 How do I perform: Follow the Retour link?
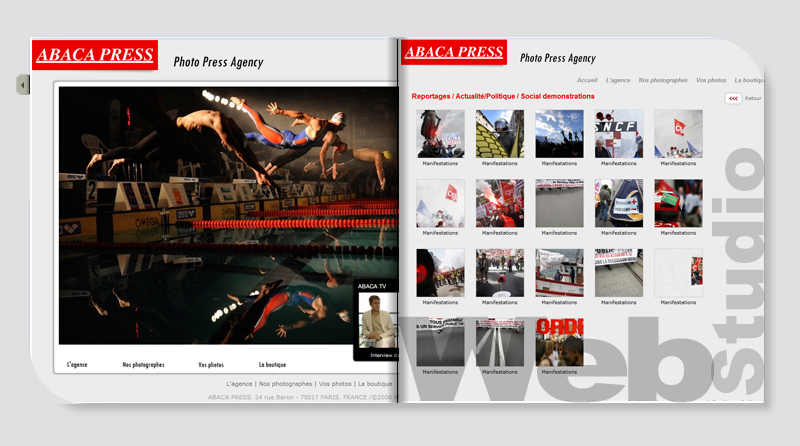pyautogui.click(x=753, y=98)
